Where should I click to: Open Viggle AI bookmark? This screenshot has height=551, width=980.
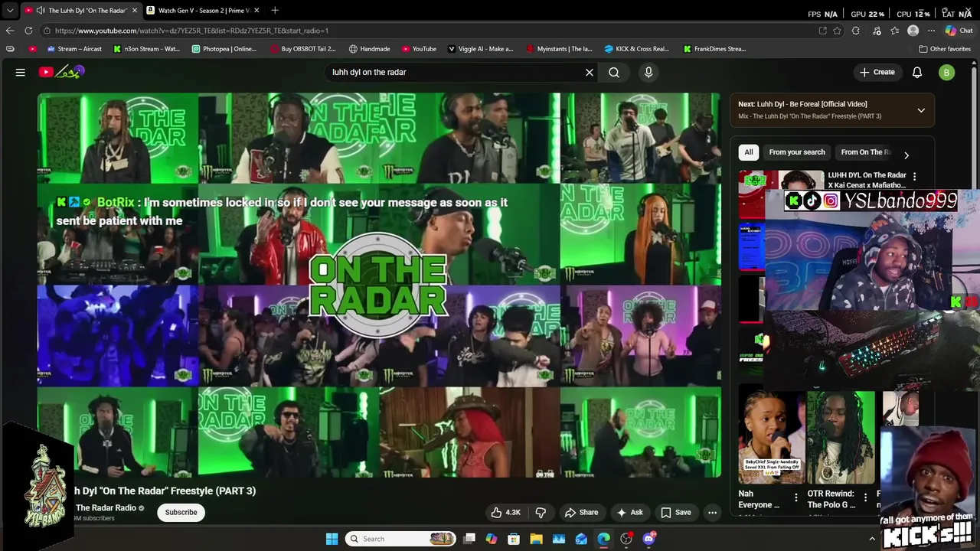tap(480, 49)
